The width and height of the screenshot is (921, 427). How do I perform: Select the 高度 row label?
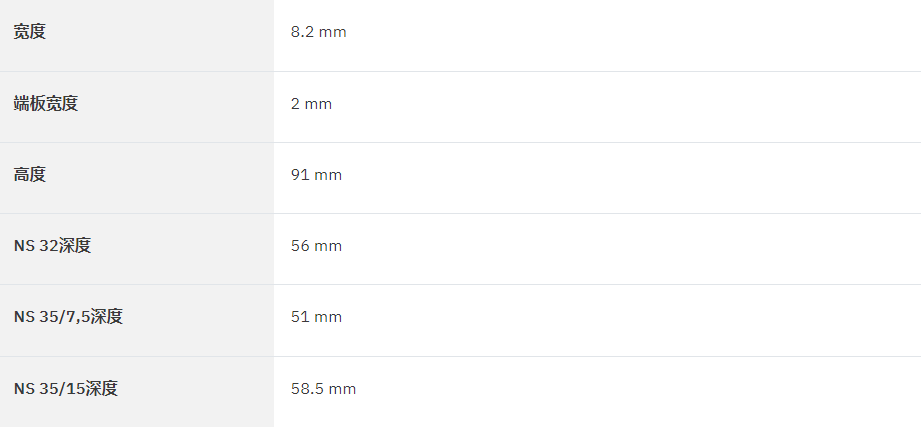[30, 174]
